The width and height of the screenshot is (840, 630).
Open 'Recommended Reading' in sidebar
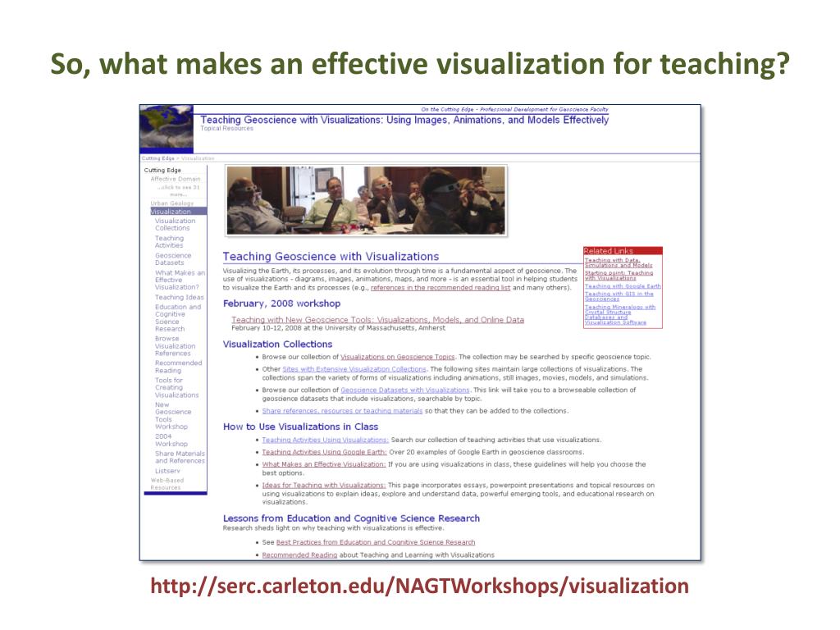coord(178,367)
